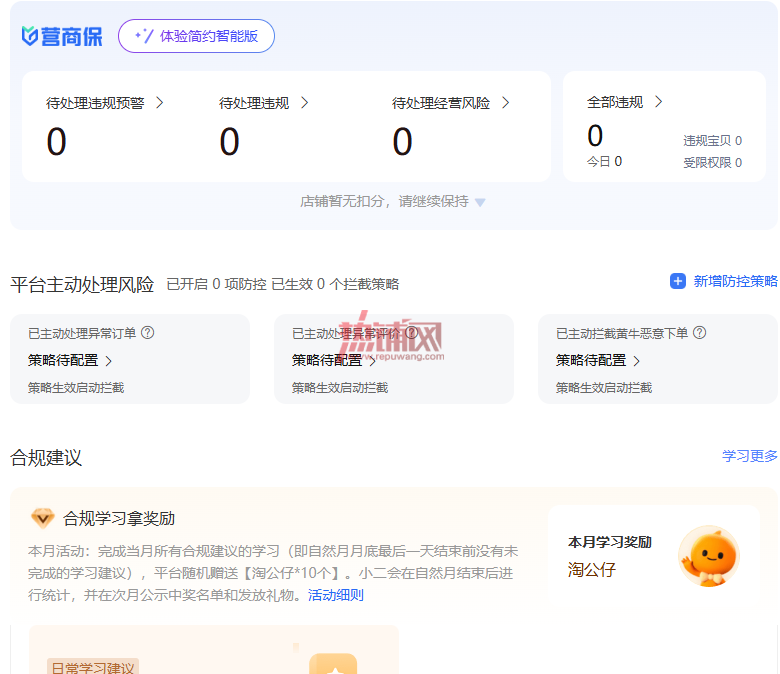Expand the 店铺暂无扣分 dropdown triangle

click(x=480, y=202)
